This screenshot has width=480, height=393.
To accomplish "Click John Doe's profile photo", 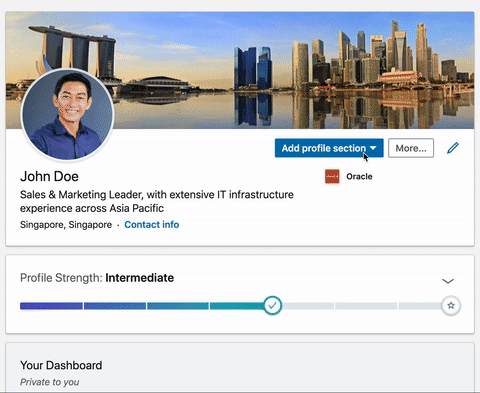I will tap(68, 115).
